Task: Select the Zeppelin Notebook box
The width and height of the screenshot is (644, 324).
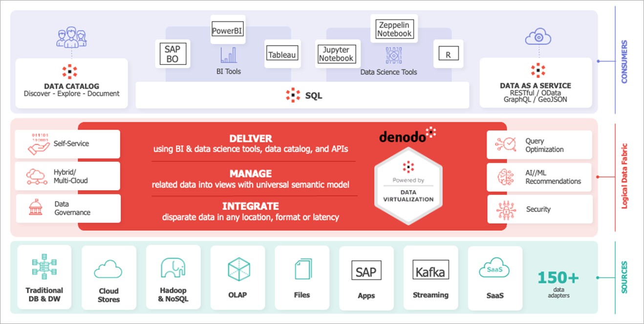Action: tap(394, 29)
